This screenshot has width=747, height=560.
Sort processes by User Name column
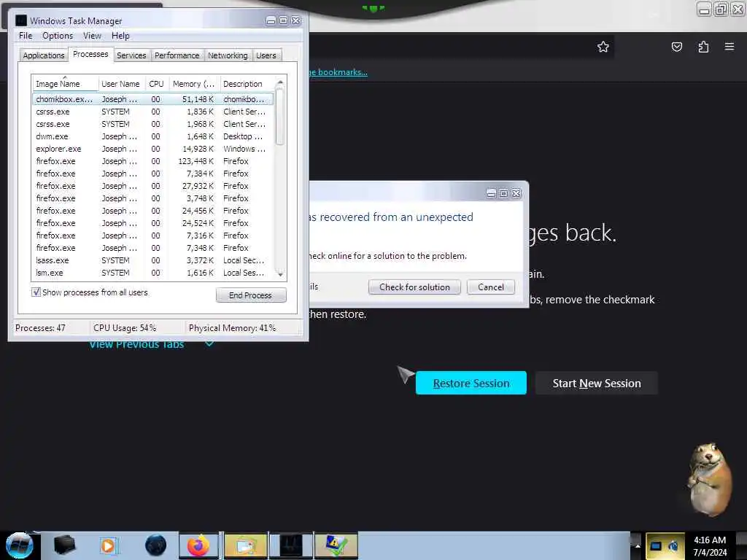coord(122,84)
